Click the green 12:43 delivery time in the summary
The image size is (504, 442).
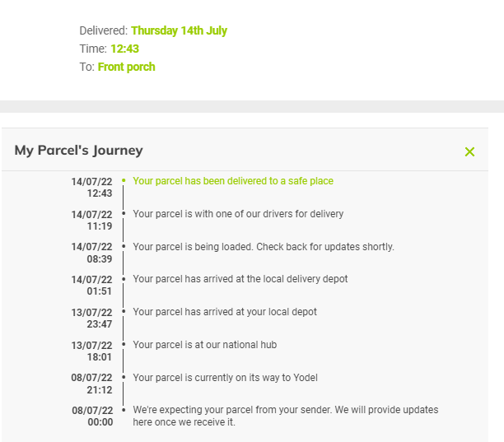point(124,49)
